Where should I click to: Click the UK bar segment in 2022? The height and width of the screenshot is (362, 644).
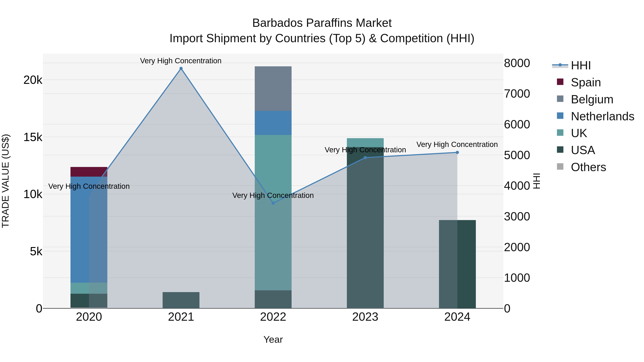pyautogui.click(x=273, y=213)
